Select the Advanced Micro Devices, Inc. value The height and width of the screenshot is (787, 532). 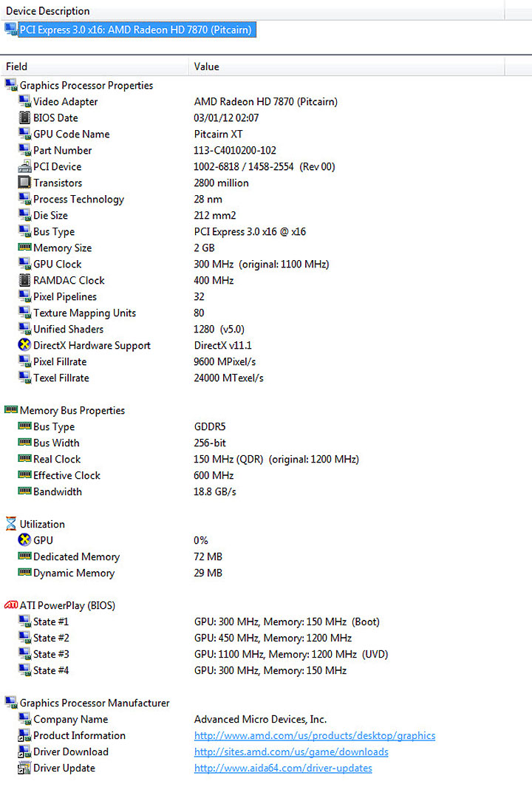(x=261, y=719)
